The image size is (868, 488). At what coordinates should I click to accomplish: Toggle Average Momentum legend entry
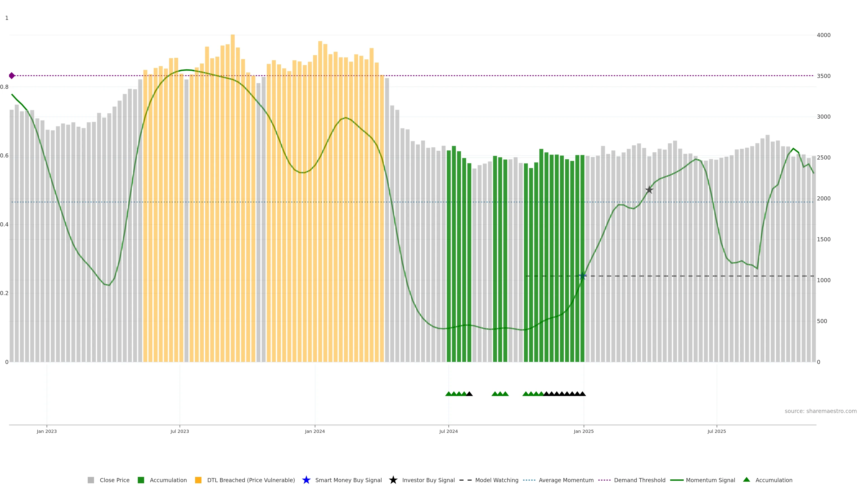coord(566,480)
